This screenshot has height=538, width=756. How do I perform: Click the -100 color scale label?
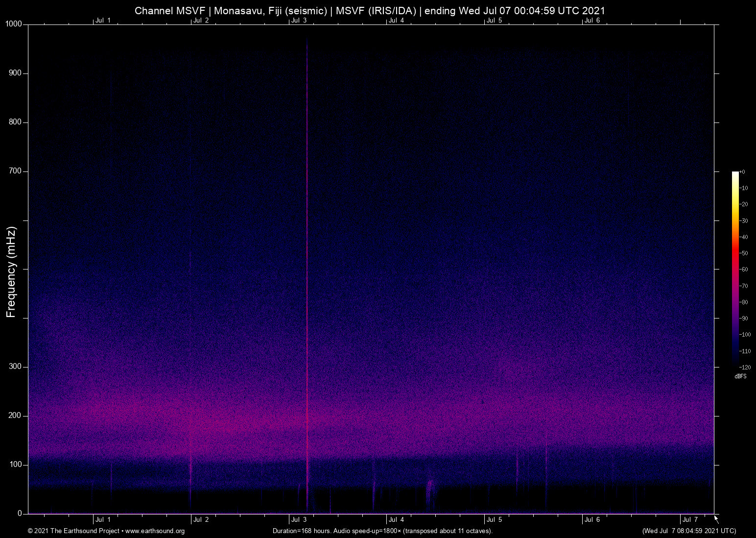click(x=745, y=335)
